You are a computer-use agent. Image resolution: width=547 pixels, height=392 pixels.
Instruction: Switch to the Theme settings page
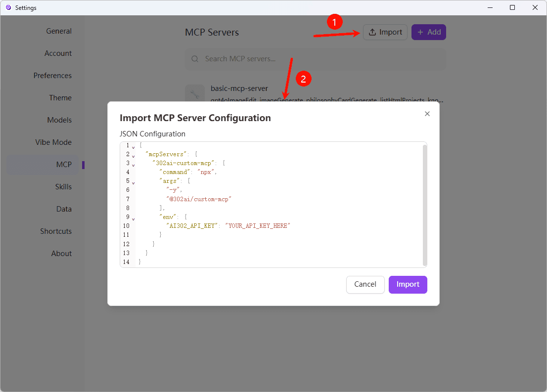click(60, 97)
